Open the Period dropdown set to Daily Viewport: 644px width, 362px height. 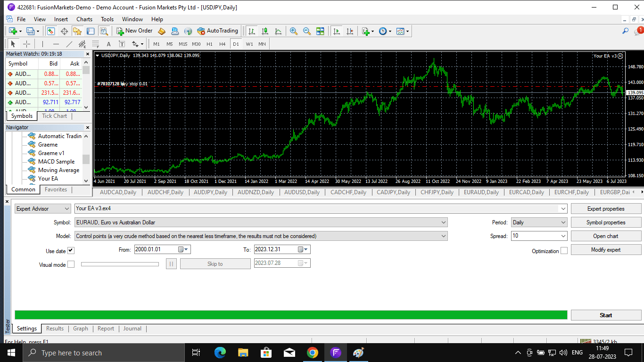[x=539, y=222]
